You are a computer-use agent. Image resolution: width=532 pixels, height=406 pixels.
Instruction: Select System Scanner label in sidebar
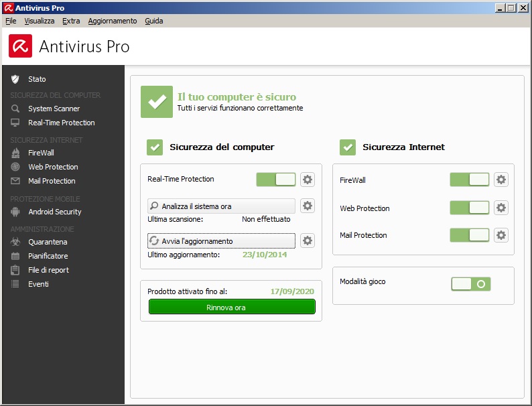pos(54,109)
